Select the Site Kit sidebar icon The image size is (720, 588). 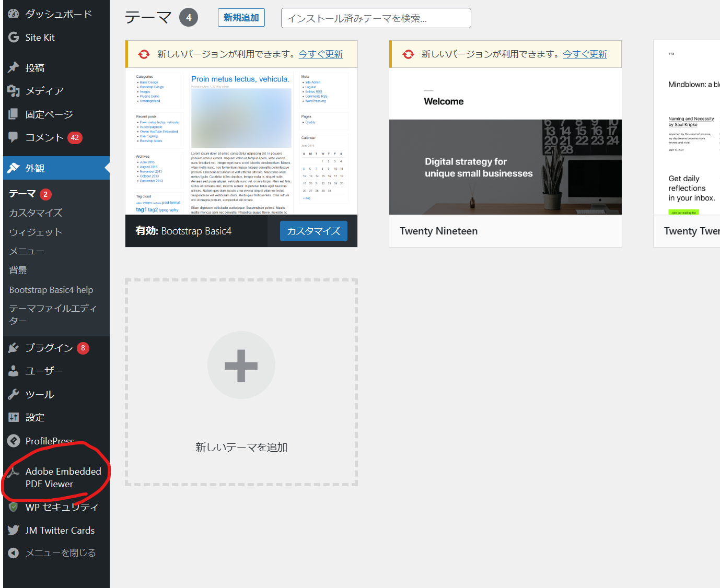tap(13, 37)
